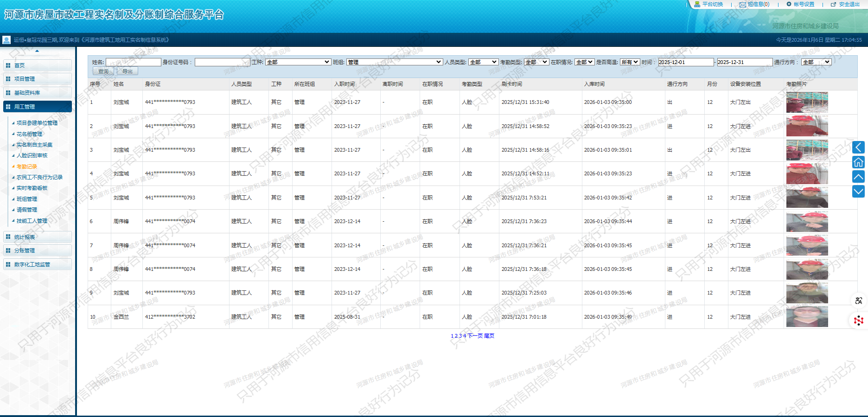Click the 安全退出 logout icon
868x417 pixels.
pyautogui.click(x=833, y=4)
